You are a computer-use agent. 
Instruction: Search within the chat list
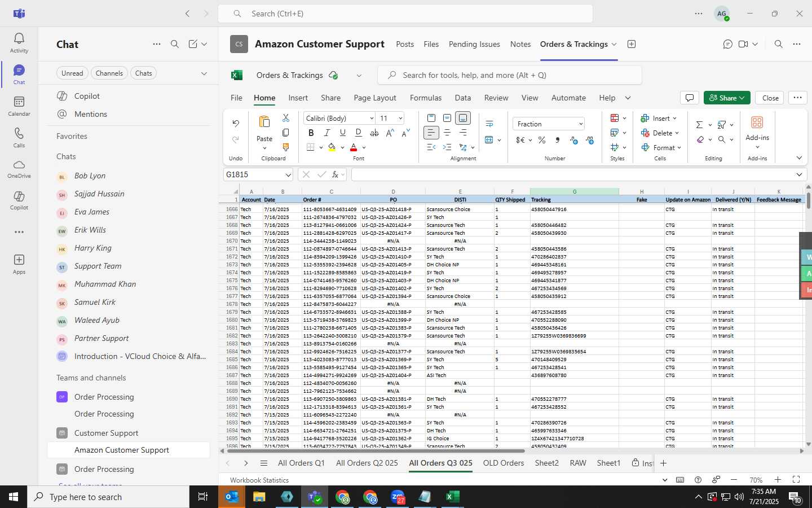pyautogui.click(x=175, y=44)
